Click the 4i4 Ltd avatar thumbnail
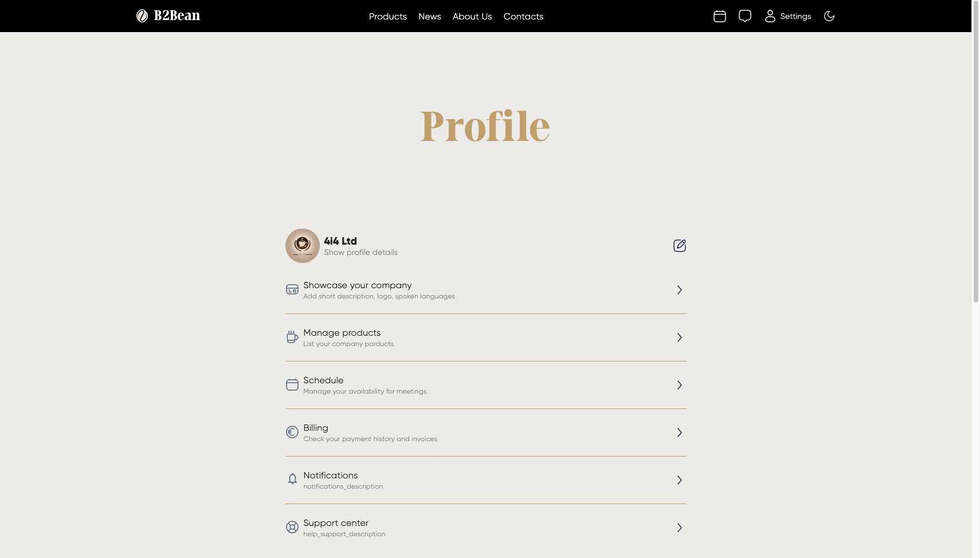Viewport: 980px width, 558px height. [303, 245]
